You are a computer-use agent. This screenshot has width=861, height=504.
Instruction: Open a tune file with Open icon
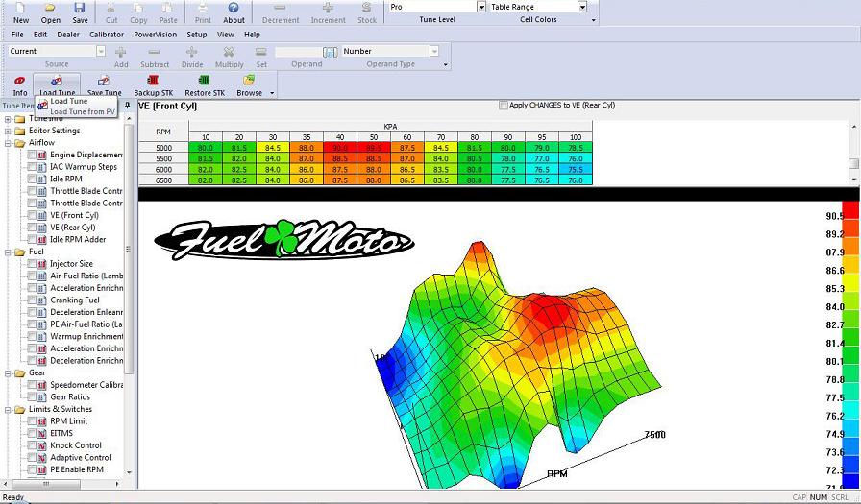pyautogui.click(x=50, y=8)
